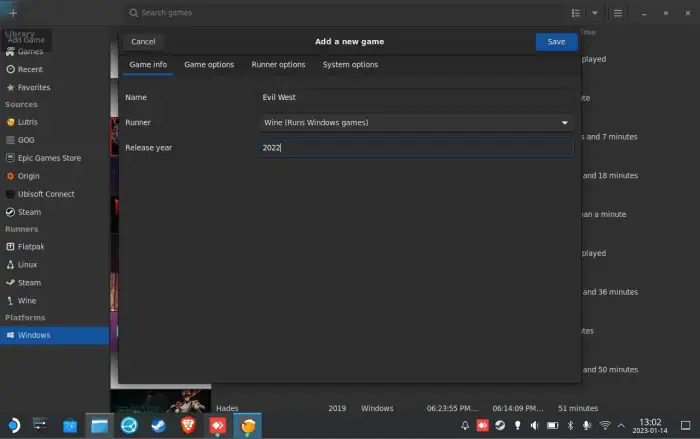This screenshot has height=439, width=700.
Task: Switch to Runner options tab
Action: (x=278, y=65)
